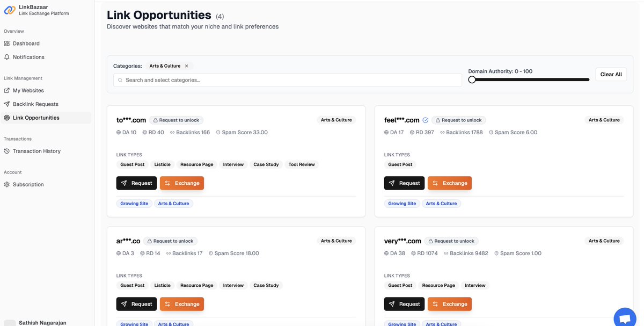
Task: Click the Request button on ar***.co card
Action: tap(136, 304)
